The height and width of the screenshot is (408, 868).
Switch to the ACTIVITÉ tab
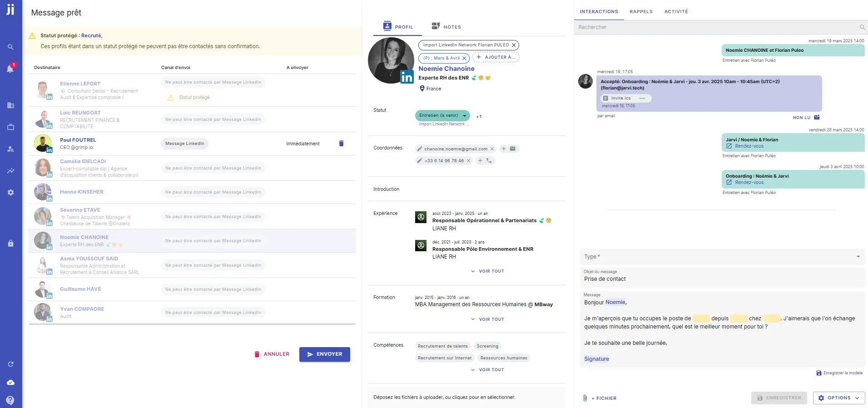click(676, 11)
